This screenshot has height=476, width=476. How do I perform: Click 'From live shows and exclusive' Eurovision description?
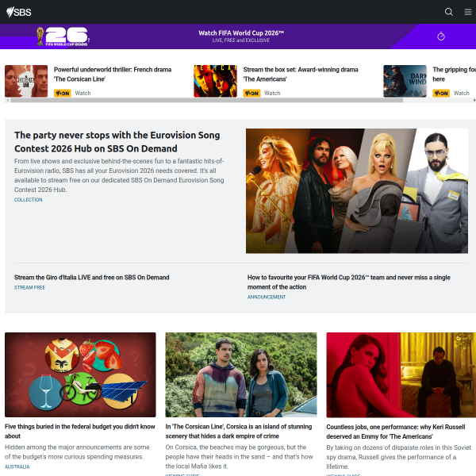[x=119, y=175]
